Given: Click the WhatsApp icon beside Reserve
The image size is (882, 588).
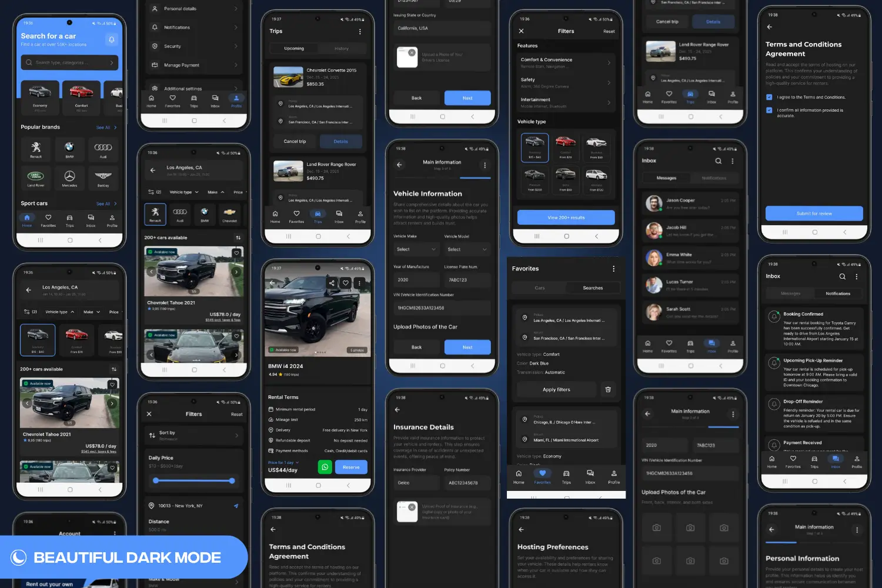Looking at the screenshot, I should point(325,467).
